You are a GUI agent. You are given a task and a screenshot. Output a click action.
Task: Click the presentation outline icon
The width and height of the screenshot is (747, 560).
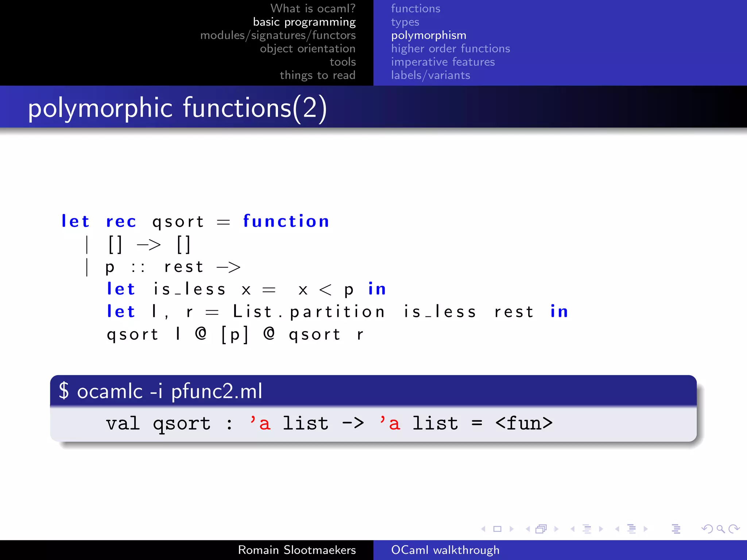pyautogui.click(x=676, y=529)
